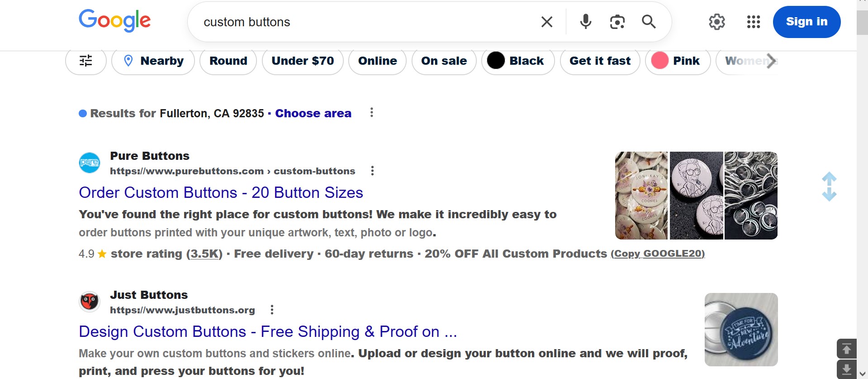Start voice search with microphone
Screen dimensions: 868x379
pos(586,22)
